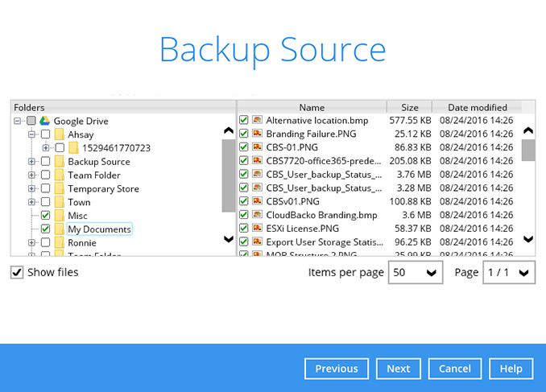Click the folder tree scrollbar thumb

229,175
